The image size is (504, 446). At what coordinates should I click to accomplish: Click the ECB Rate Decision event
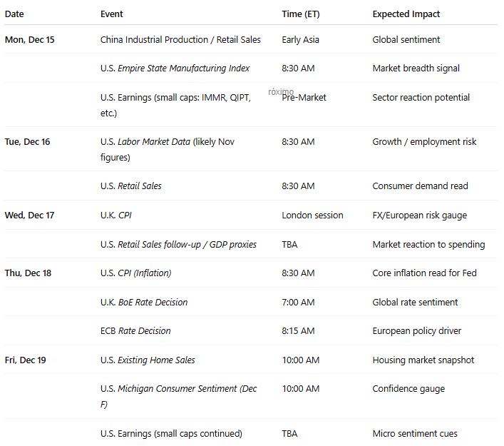135,330
